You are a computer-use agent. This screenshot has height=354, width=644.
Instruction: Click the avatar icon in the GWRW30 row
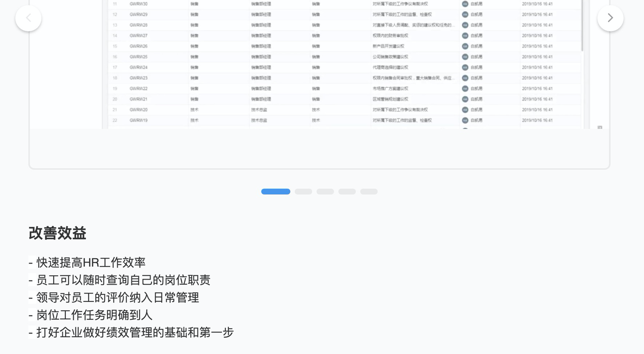click(x=465, y=4)
